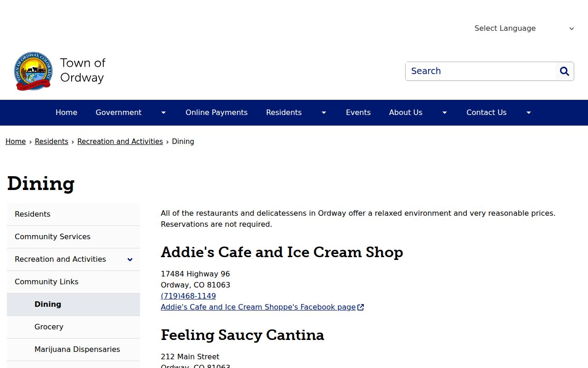
Task: Click the Town of Ordway site title
Action: [83, 70]
